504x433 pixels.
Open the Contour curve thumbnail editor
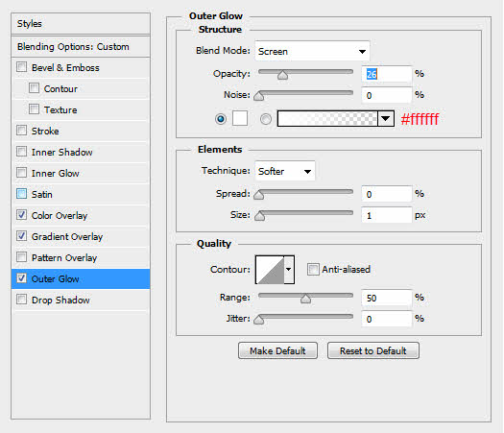pos(270,270)
